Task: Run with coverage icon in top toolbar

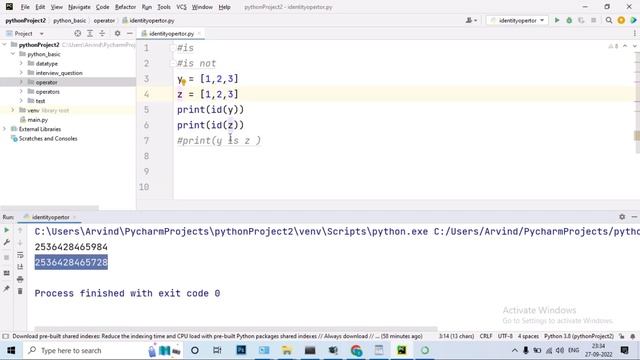Action: (x=581, y=20)
